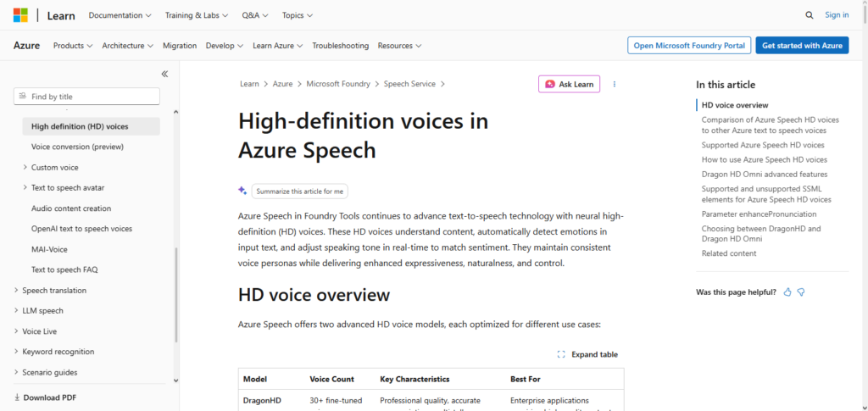Click the Sign in link
Image resolution: width=868 pixels, height=411 pixels.
click(837, 15)
